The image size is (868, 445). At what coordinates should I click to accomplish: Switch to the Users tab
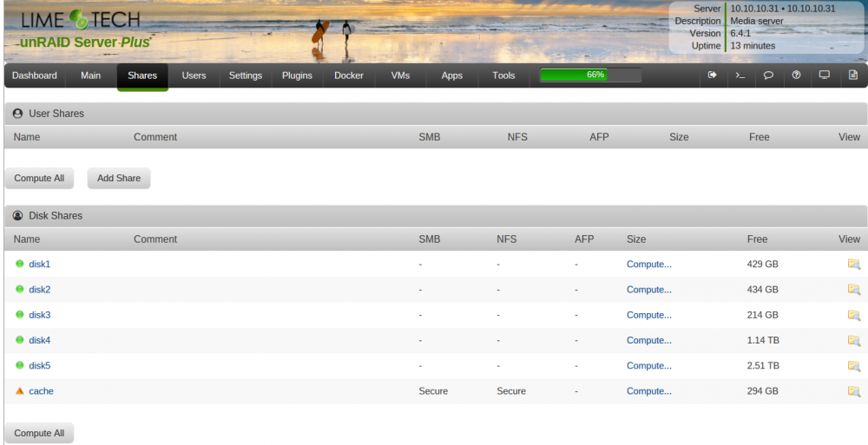(x=194, y=75)
